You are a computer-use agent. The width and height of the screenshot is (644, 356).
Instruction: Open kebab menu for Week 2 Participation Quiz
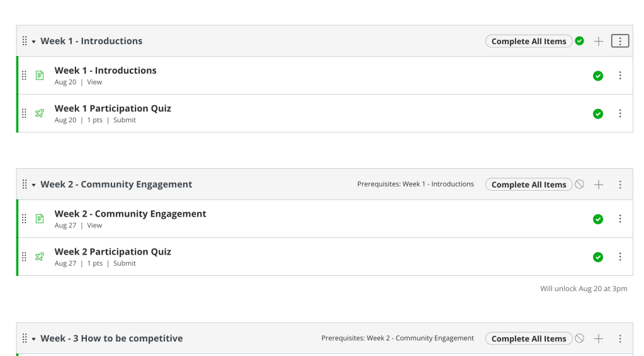point(620,256)
